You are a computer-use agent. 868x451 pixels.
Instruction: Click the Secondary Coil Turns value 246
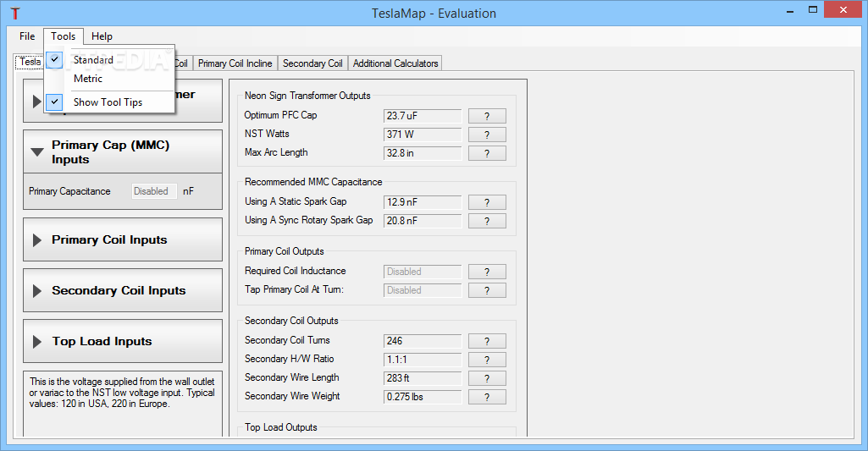[x=423, y=342]
